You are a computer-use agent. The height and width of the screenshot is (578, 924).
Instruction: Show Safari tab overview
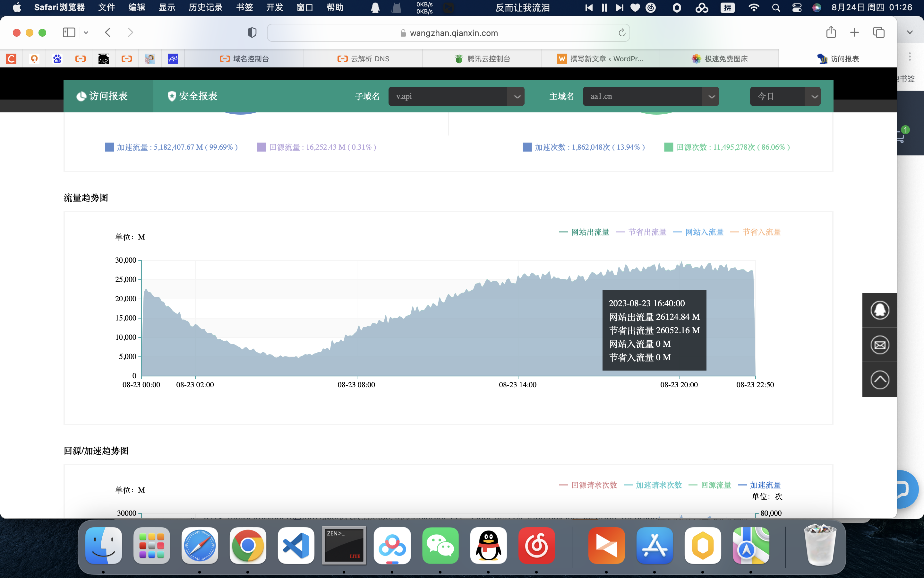(x=878, y=32)
